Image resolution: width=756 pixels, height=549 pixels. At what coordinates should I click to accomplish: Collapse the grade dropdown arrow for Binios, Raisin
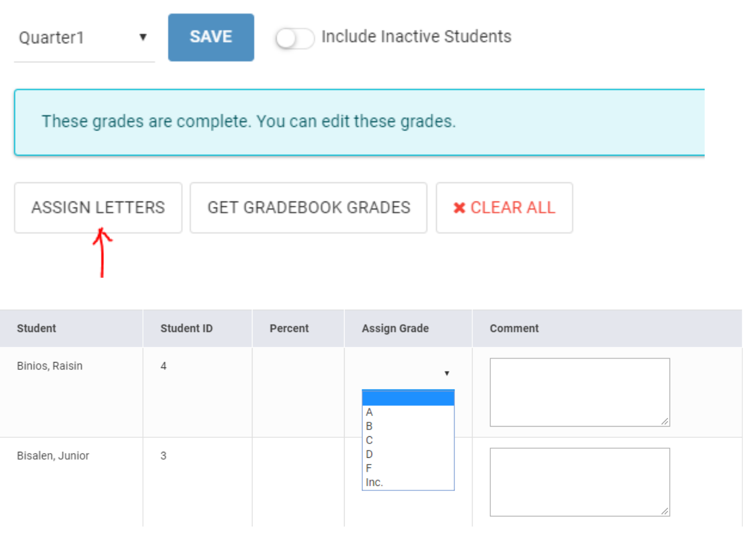coord(446,373)
